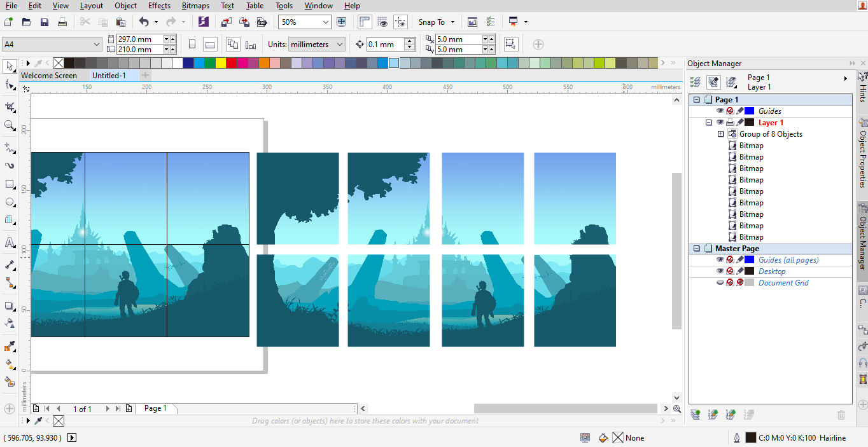Select the Drop Shadow tool
Screen dimensions: 868x447
[10, 306]
